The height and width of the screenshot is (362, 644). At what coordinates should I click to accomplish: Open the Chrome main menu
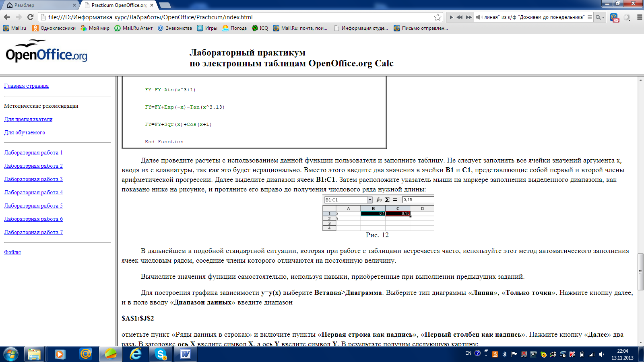point(639,17)
